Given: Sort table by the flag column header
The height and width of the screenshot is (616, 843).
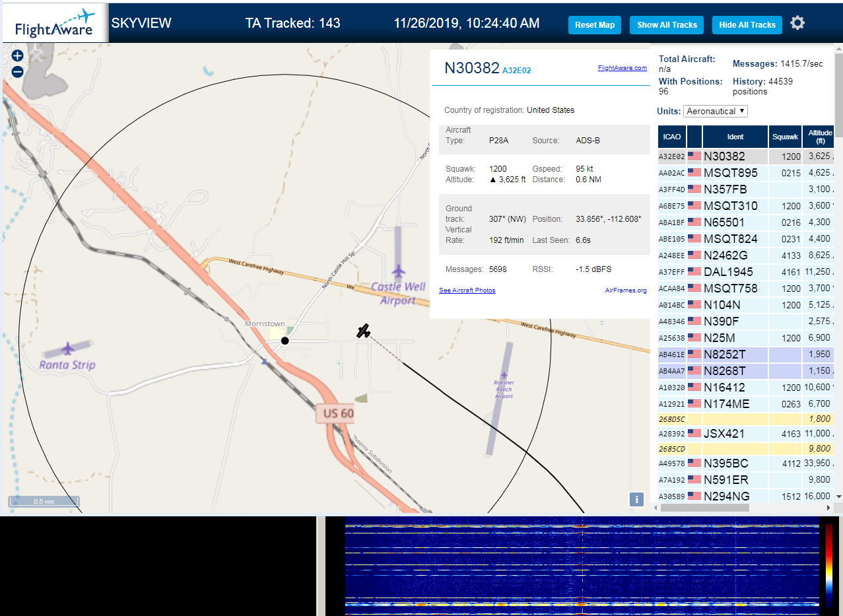Looking at the screenshot, I should pyautogui.click(x=694, y=137).
